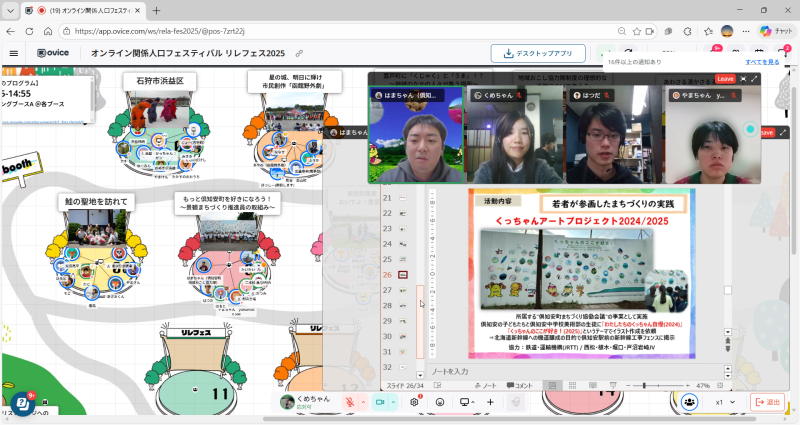Click the red Leave button on video panel

point(725,78)
